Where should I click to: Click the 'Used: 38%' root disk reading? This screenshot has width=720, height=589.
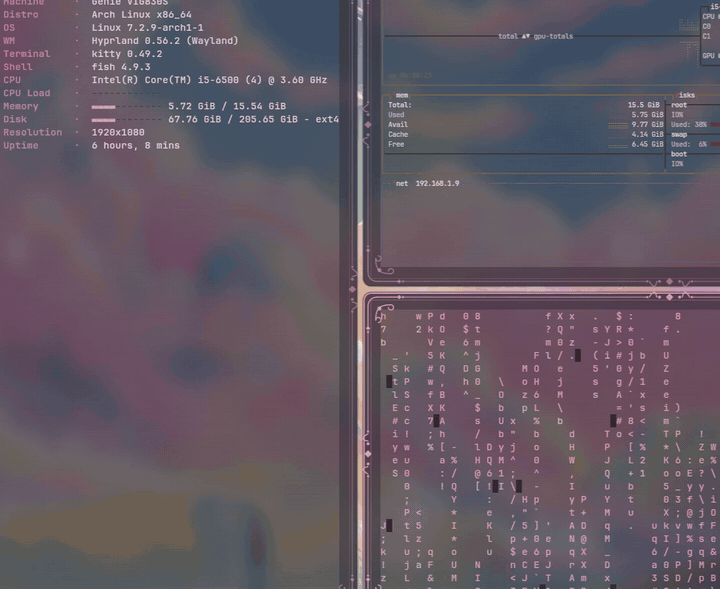689,124
